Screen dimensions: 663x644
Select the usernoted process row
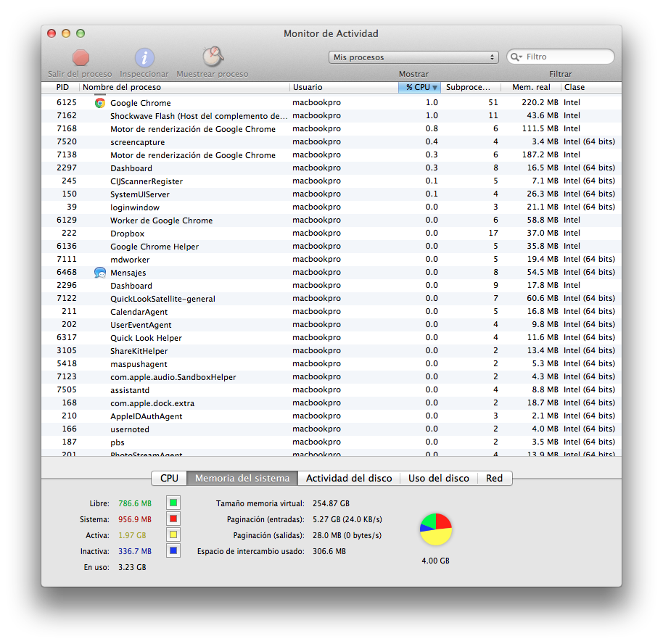(331, 429)
